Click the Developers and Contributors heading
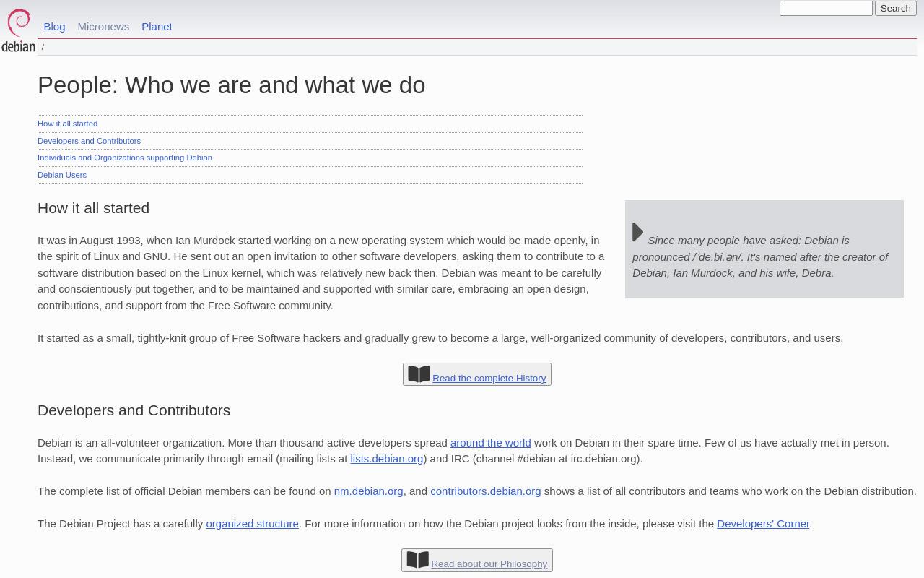924x578 pixels. tap(134, 410)
